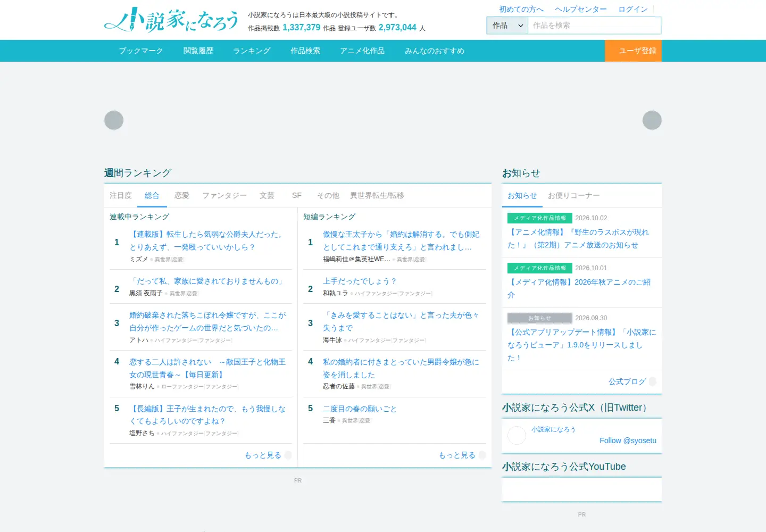Click the arrow icon beside 短編 もっと見る
The height and width of the screenshot is (532, 766).
tap(482, 455)
